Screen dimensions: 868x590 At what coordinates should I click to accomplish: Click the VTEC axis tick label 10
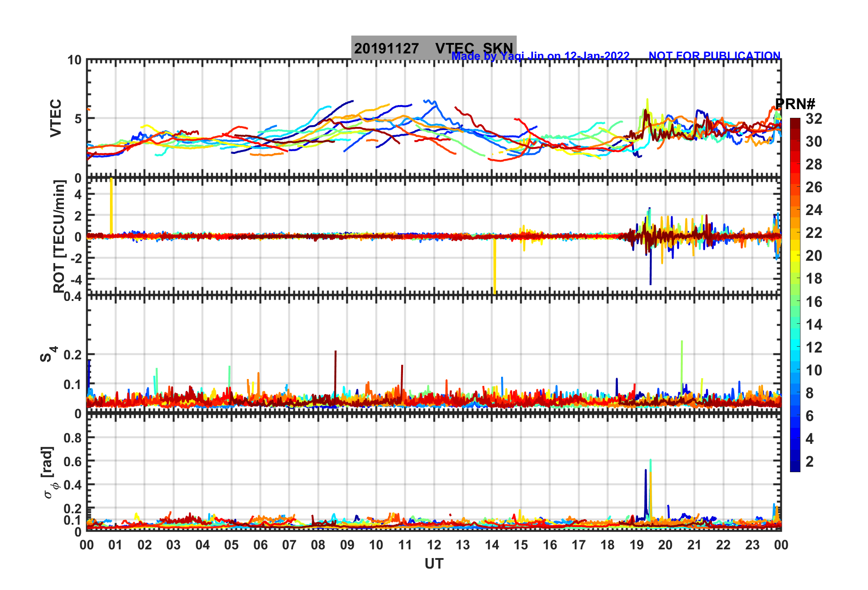[x=75, y=60]
